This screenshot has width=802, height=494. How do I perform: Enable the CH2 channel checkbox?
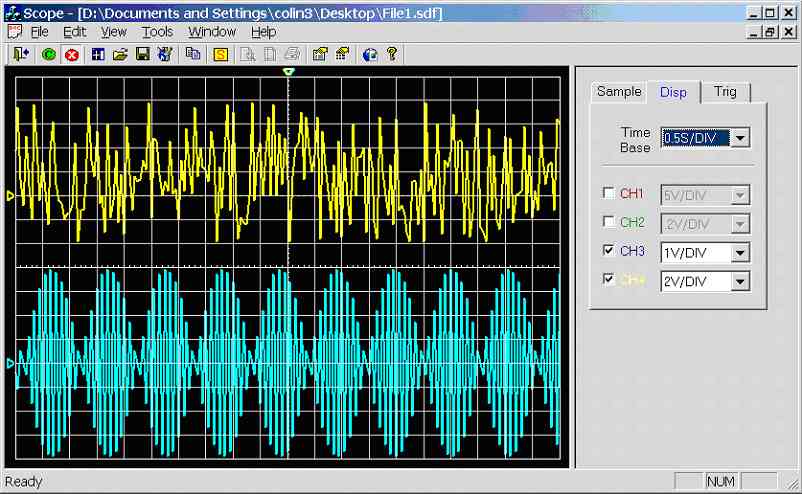pyautogui.click(x=609, y=223)
